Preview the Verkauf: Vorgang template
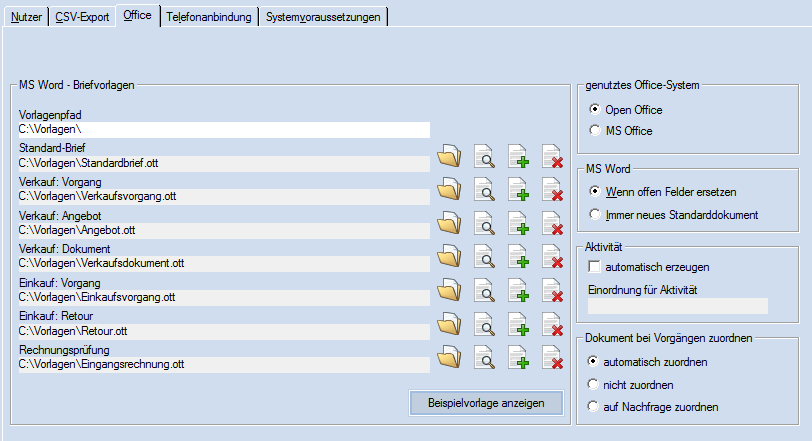 pyautogui.click(x=484, y=190)
